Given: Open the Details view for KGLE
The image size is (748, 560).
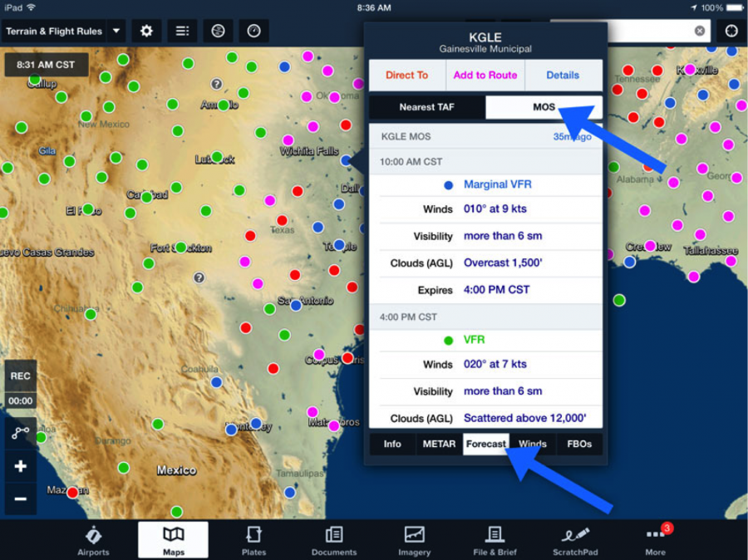Looking at the screenshot, I should pyautogui.click(x=563, y=75).
